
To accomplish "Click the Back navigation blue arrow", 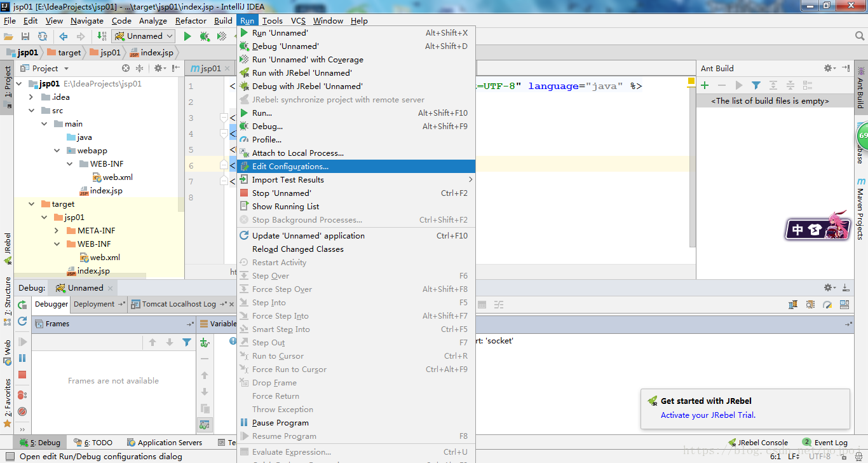I will [63, 36].
